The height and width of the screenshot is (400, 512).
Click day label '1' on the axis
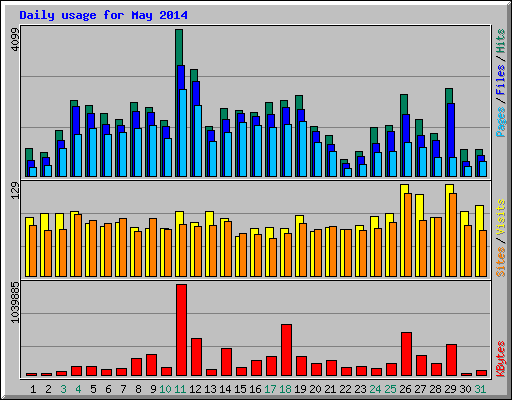tap(33, 389)
